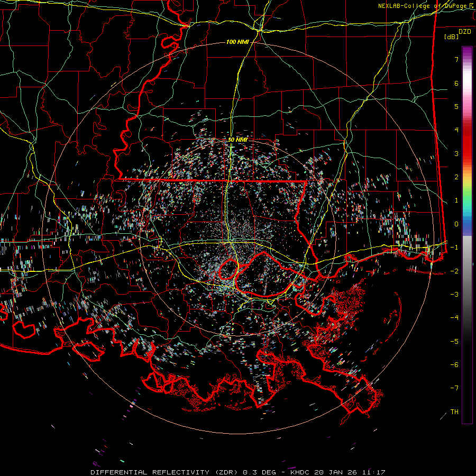Click the (ZDR) product abbreviation
Viewport: 476px width, 476px height.
tap(226, 472)
